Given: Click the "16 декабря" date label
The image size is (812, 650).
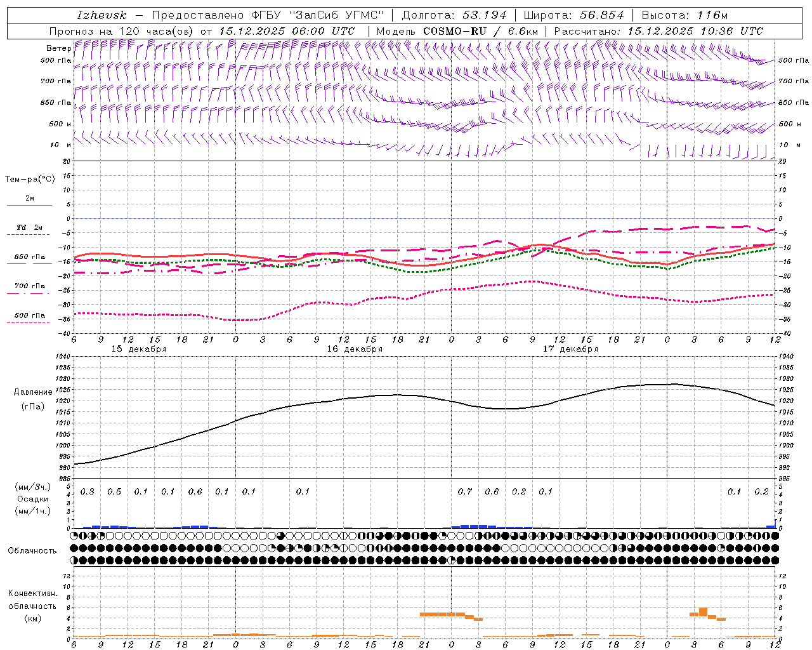Looking at the screenshot, I should pos(355,349).
